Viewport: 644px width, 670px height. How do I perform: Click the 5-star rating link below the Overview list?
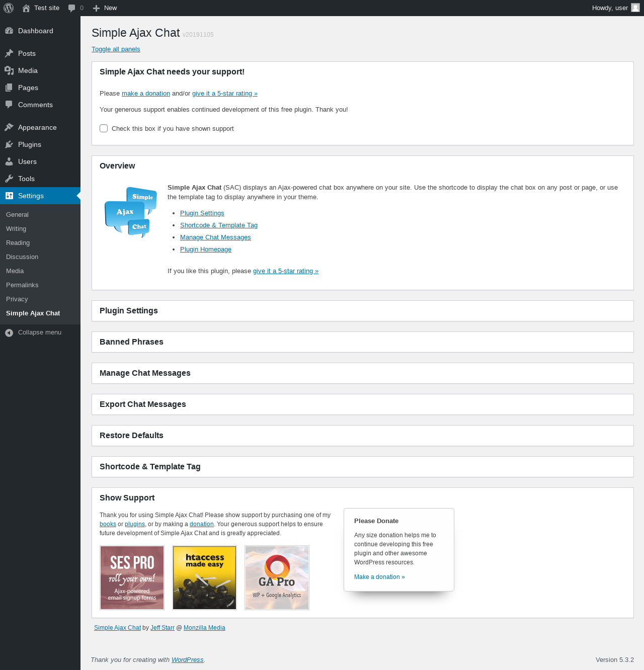(x=286, y=271)
